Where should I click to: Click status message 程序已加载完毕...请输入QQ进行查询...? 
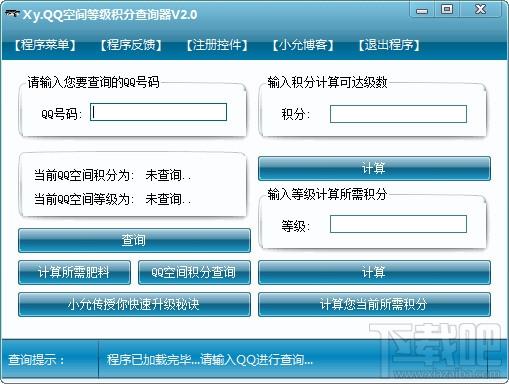[210, 360]
